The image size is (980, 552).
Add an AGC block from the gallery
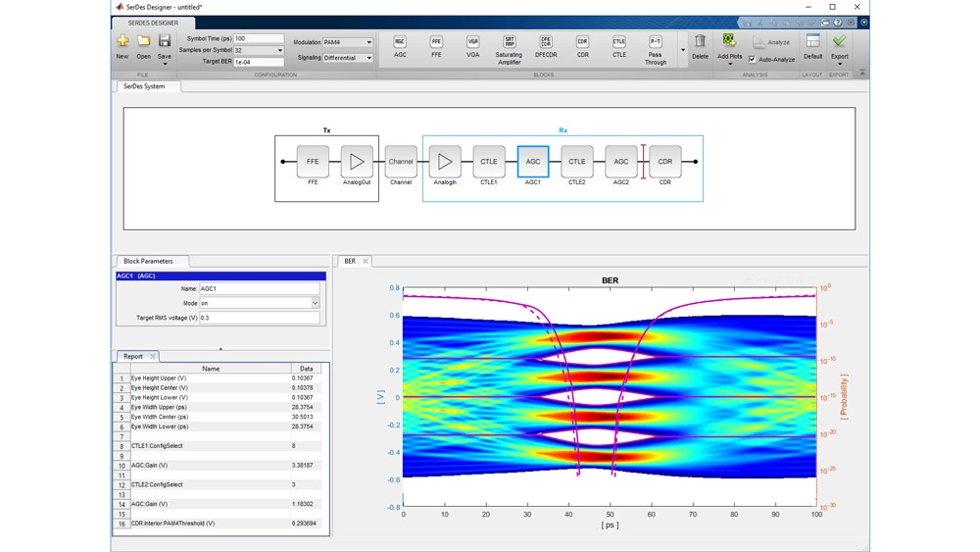(x=400, y=47)
